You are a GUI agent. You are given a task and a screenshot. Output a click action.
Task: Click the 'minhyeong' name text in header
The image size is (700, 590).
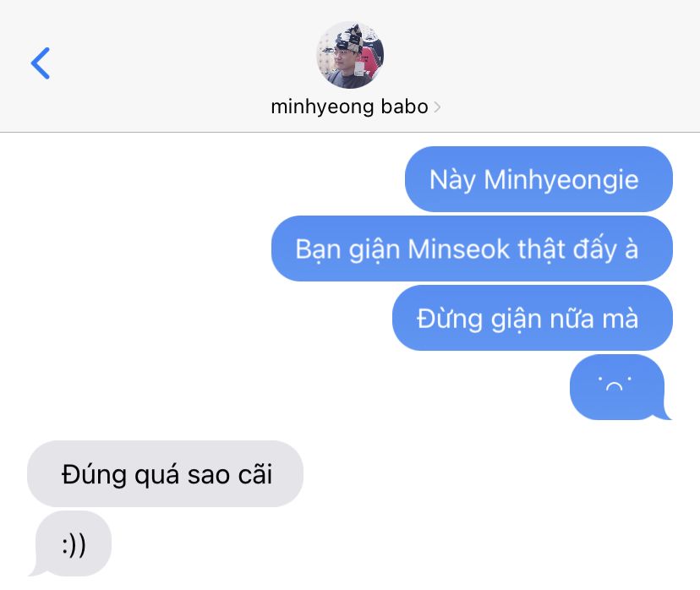click(x=322, y=107)
